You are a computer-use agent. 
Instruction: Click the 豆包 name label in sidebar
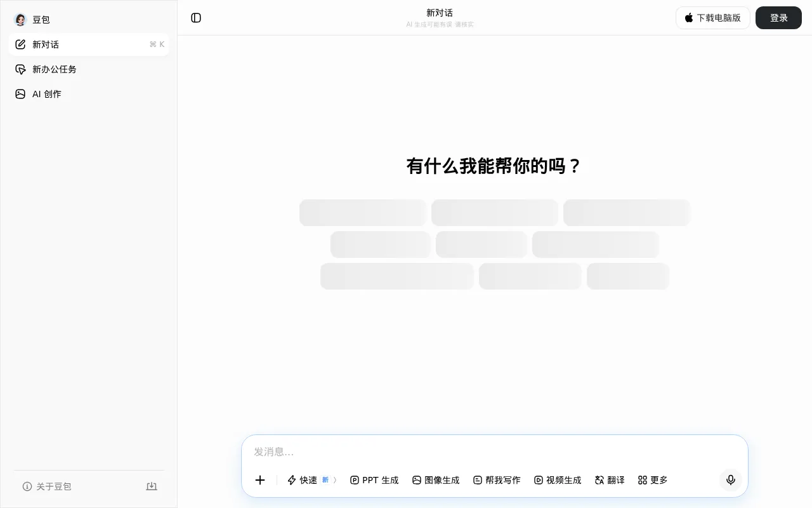41,20
